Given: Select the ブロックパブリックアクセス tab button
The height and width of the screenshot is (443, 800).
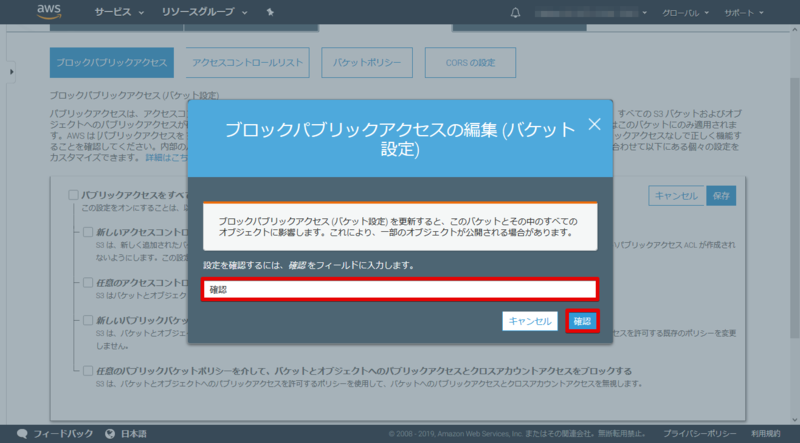Looking at the screenshot, I should pos(112,63).
